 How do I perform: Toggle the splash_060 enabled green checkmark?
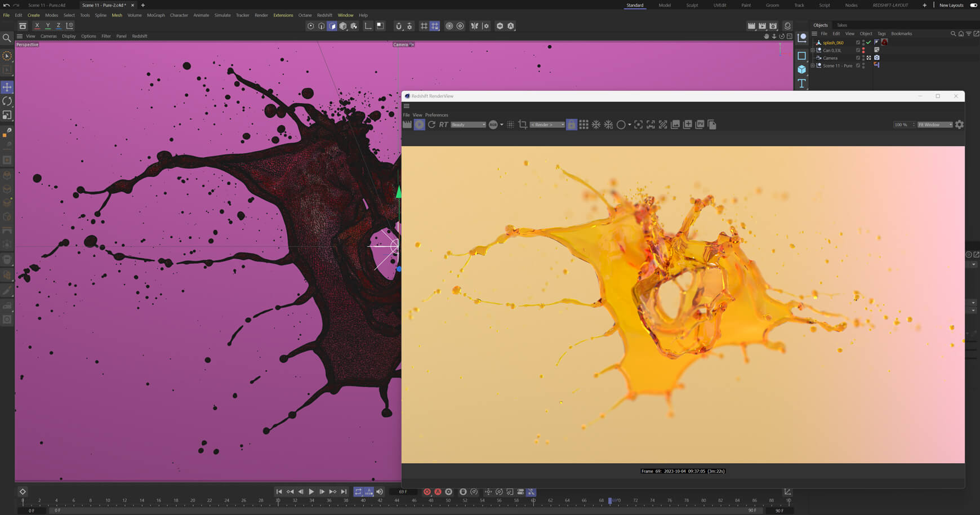pos(868,42)
